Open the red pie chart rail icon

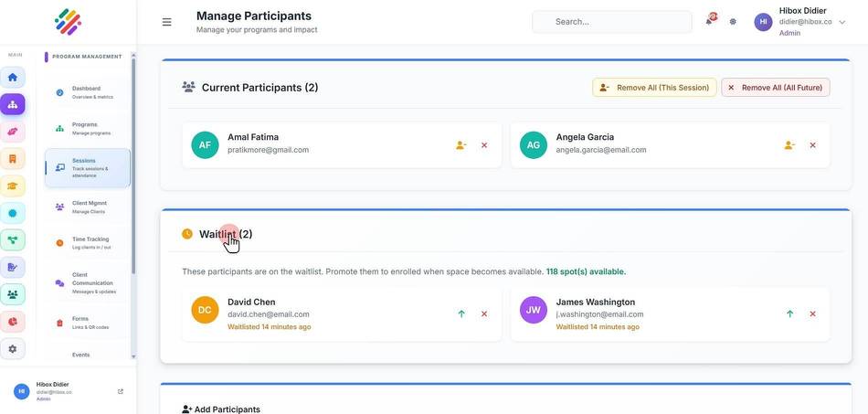[x=12, y=322]
